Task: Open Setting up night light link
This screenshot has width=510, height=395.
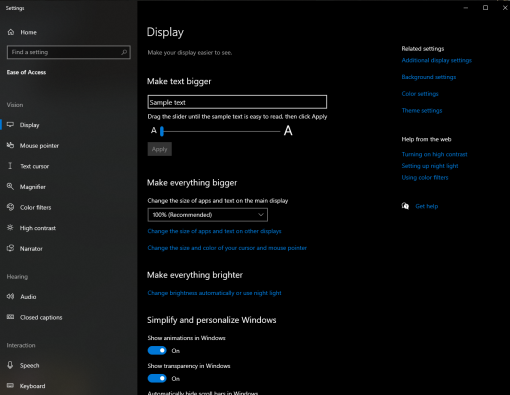Action: click(x=430, y=166)
